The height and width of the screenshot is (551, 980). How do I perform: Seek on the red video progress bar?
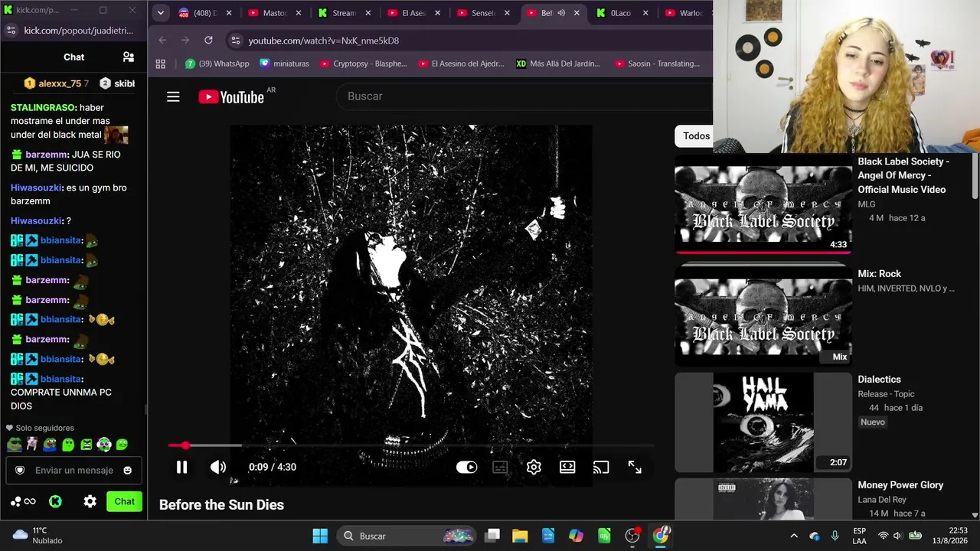click(x=411, y=445)
